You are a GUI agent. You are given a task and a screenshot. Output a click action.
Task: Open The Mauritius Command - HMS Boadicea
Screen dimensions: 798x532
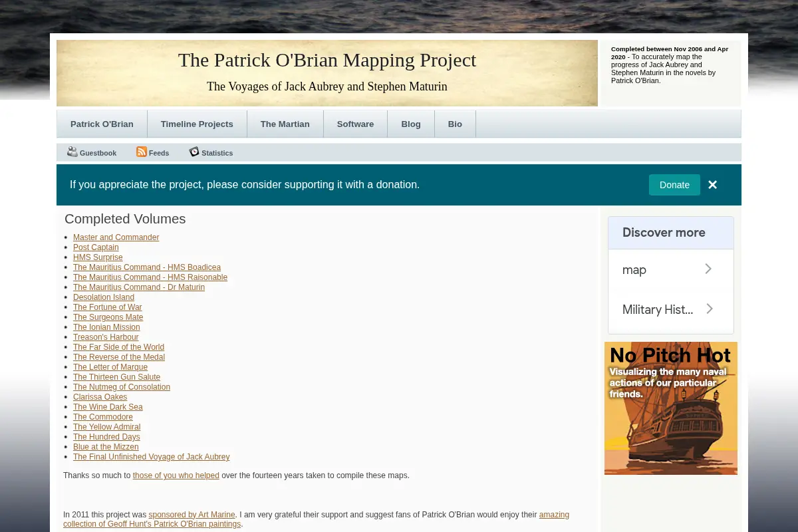pos(147,267)
